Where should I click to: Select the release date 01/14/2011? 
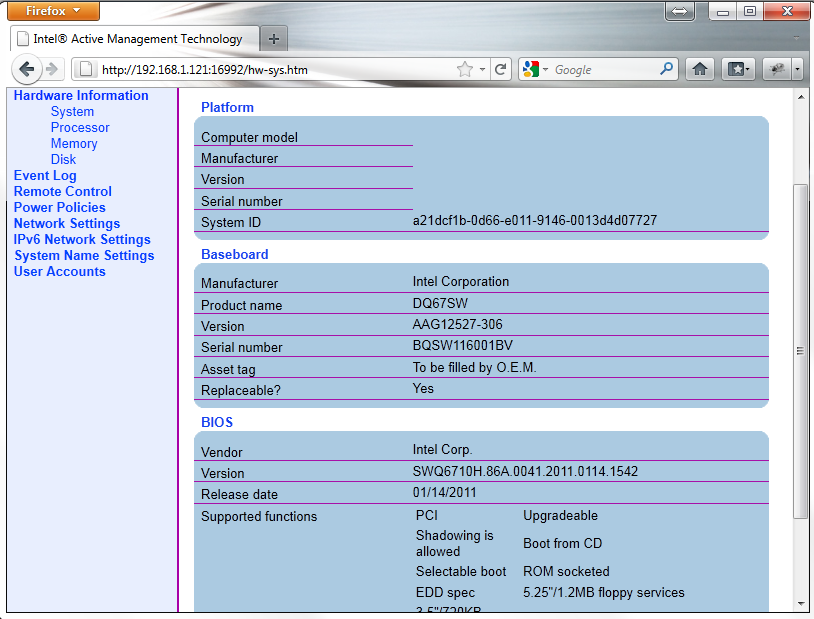click(x=444, y=492)
